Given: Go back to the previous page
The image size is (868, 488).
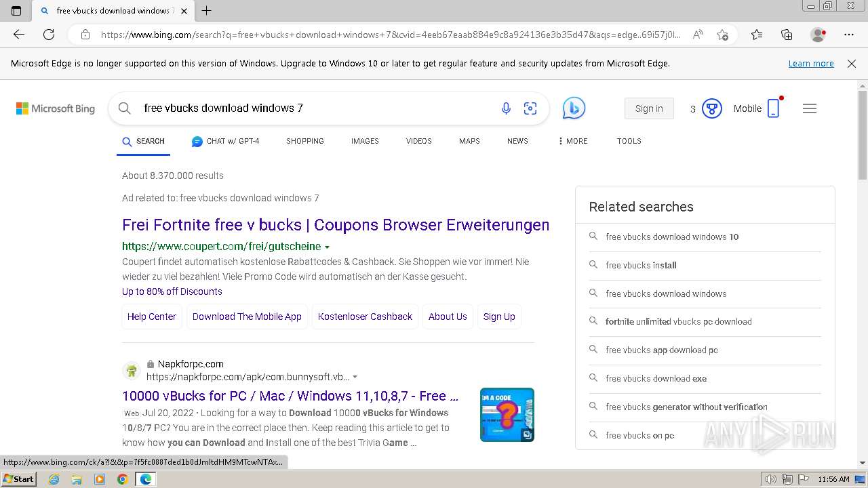Looking at the screenshot, I should coord(19,35).
